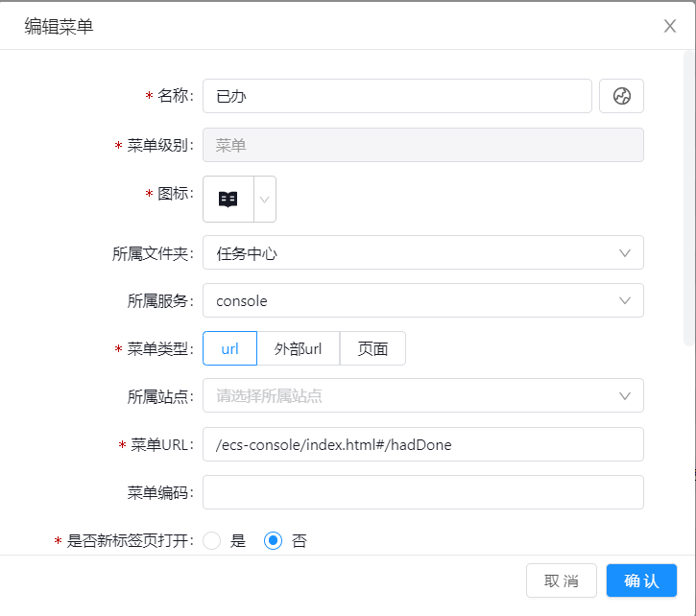Viewport: 696px width, 616px height.
Task: Click the disabled 菜单级别 field
Action: (422, 145)
